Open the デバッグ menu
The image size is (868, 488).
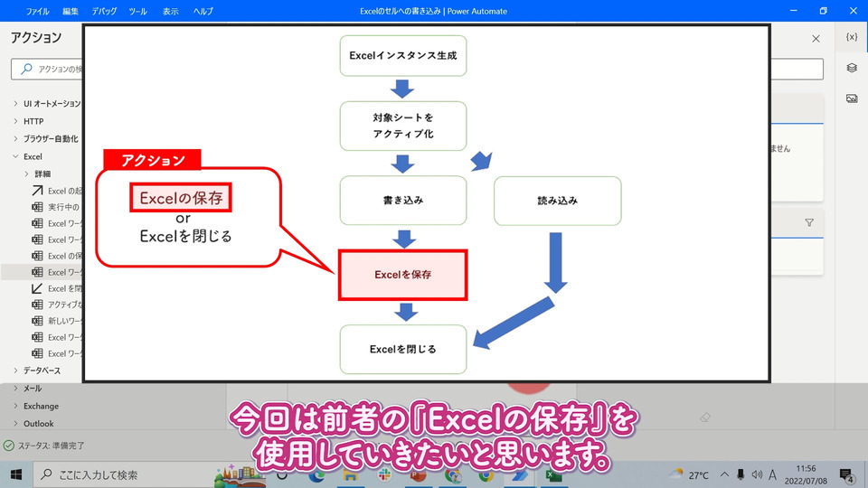tap(104, 11)
